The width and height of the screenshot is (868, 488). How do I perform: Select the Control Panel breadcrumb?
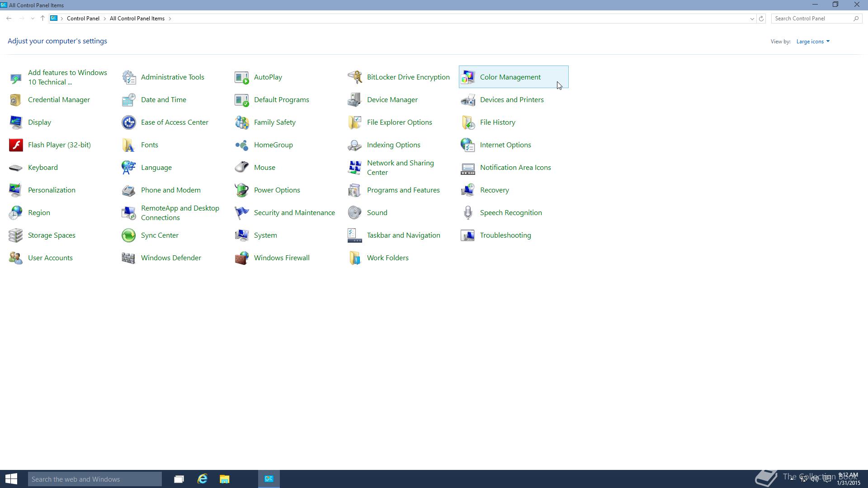click(x=83, y=19)
